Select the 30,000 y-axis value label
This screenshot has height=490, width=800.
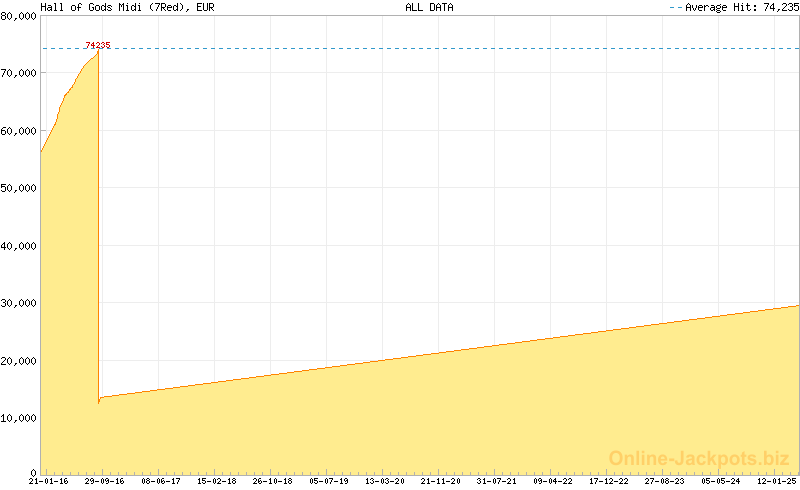19,302
